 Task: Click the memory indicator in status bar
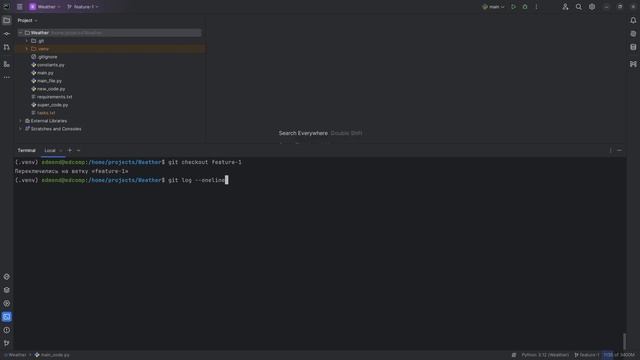click(x=620, y=355)
